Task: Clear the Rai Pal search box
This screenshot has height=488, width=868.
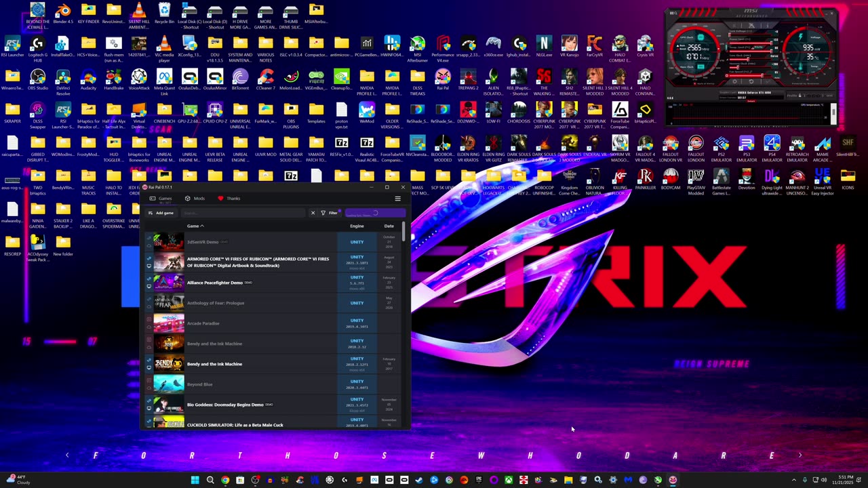Action: click(x=313, y=213)
